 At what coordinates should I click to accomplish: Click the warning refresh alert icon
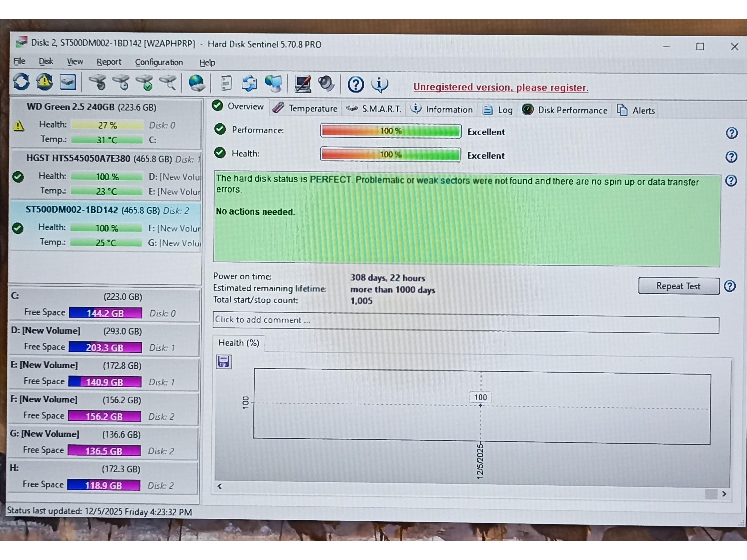pos(45,82)
